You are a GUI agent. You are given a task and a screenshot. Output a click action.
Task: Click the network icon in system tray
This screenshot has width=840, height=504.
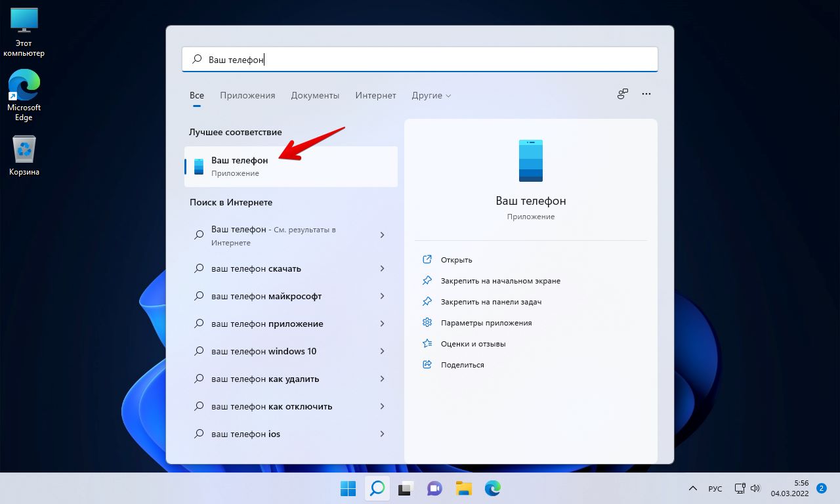(740, 488)
